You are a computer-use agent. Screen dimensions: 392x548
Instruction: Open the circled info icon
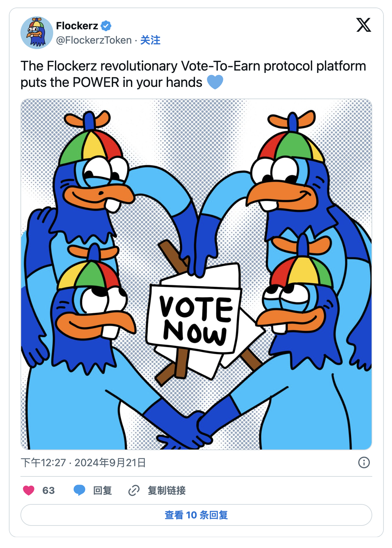pos(364,462)
